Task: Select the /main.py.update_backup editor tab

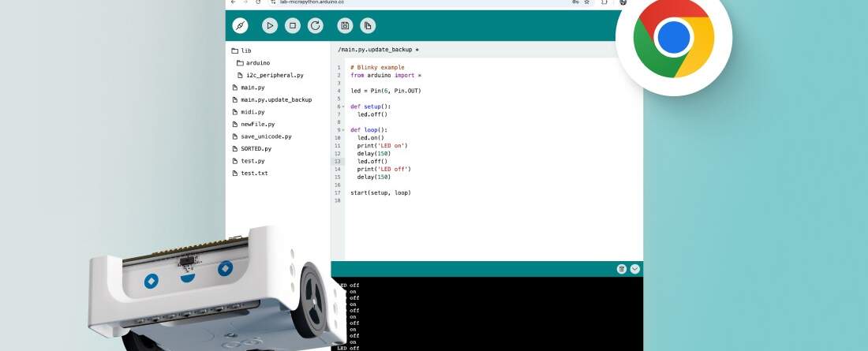Action: (378, 50)
